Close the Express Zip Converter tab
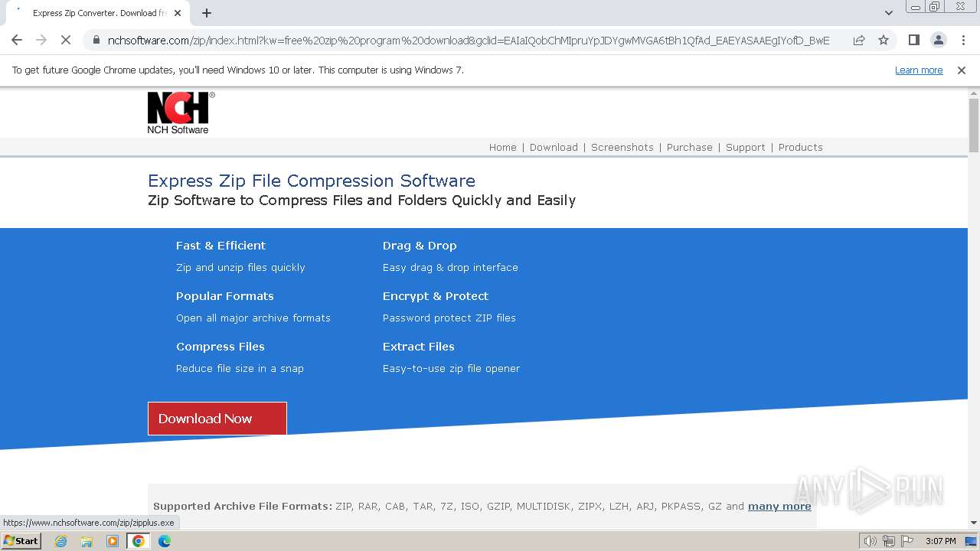The width and height of the screenshot is (980, 551). pyautogui.click(x=178, y=13)
